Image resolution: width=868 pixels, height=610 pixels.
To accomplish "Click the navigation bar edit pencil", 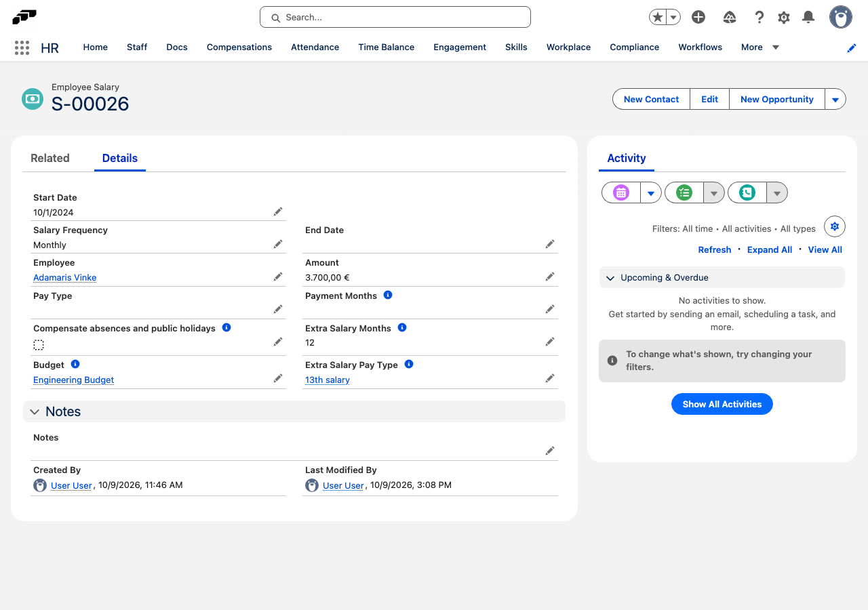I will tap(852, 48).
